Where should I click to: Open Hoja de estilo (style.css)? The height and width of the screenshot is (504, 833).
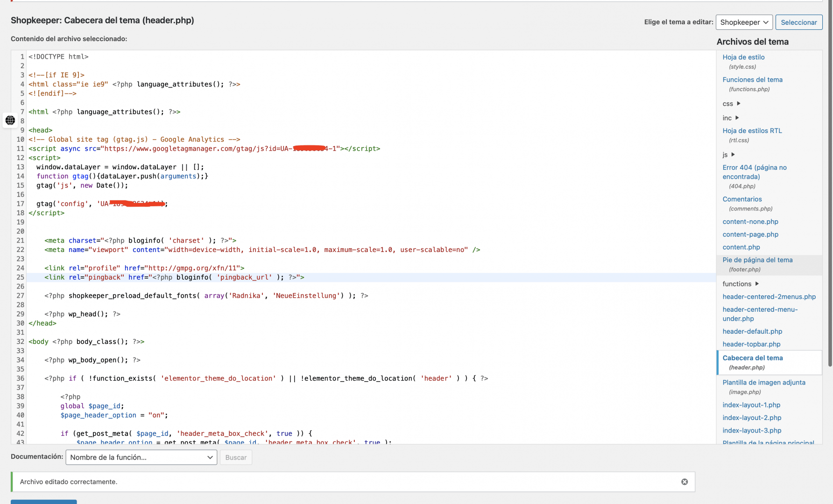743,57
